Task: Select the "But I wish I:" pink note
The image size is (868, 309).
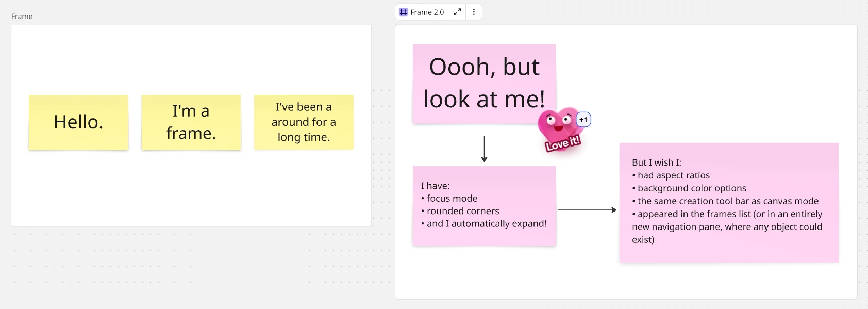Action: point(729,202)
